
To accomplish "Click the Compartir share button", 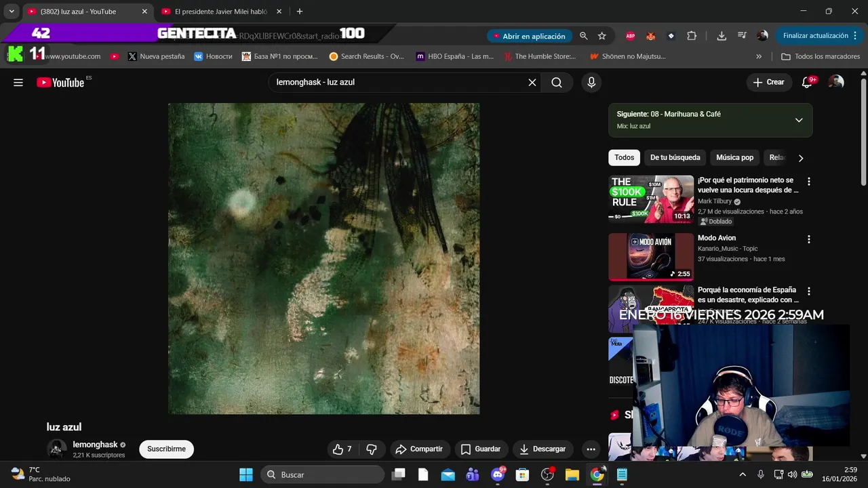I will 419,449.
